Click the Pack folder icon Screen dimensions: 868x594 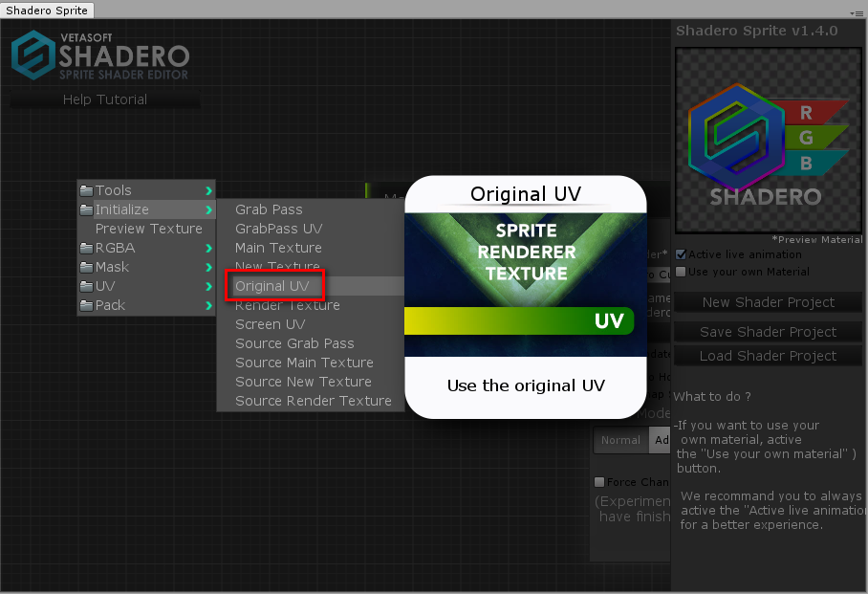click(x=86, y=305)
